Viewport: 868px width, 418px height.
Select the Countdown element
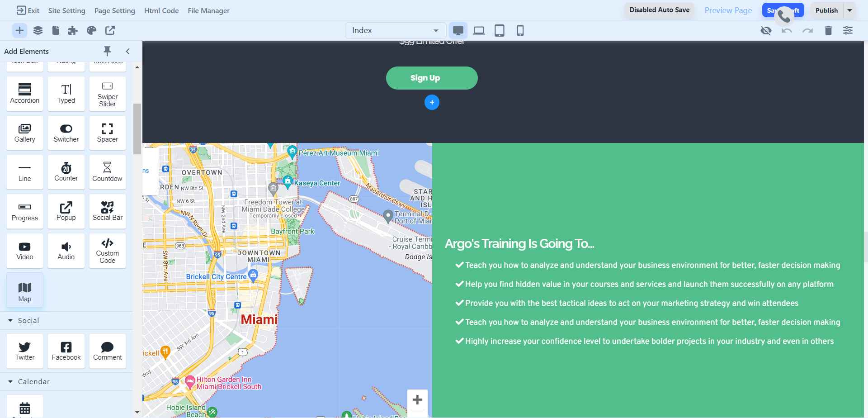tap(107, 172)
